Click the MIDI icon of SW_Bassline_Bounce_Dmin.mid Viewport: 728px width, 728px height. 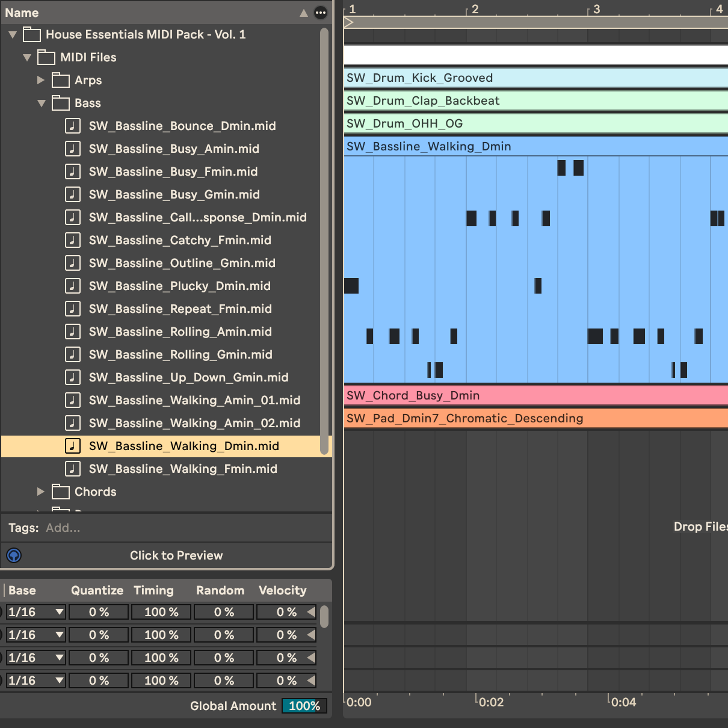(x=72, y=126)
